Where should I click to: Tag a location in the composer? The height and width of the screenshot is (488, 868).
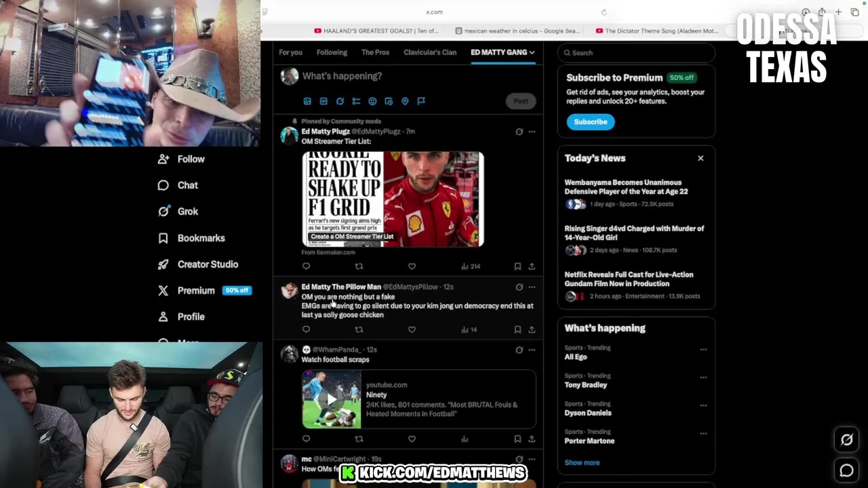click(x=405, y=101)
